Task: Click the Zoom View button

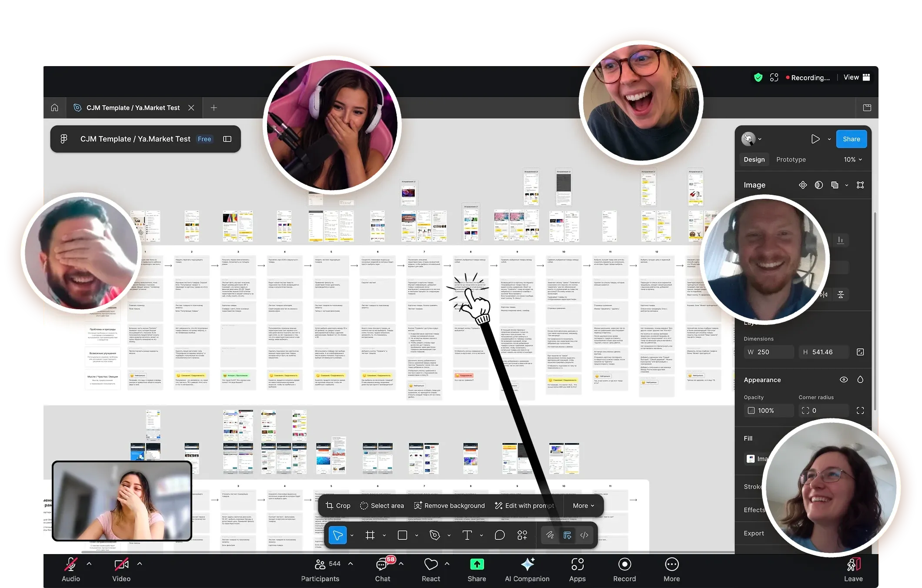Action: [x=856, y=77]
